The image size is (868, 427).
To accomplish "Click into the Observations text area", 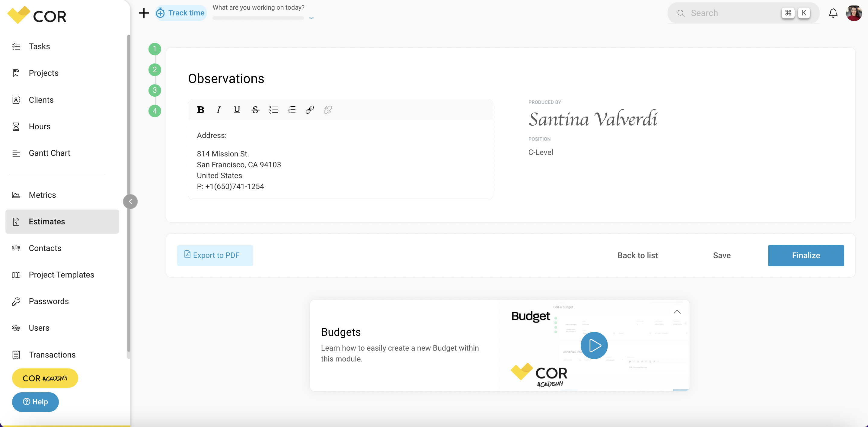I will coord(340,160).
